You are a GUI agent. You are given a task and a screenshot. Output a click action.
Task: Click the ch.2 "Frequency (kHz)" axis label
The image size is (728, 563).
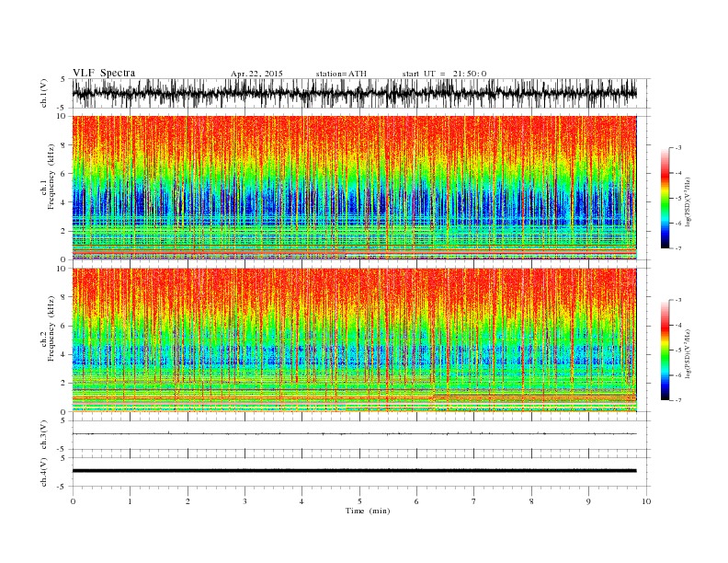click(x=51, y=328)
